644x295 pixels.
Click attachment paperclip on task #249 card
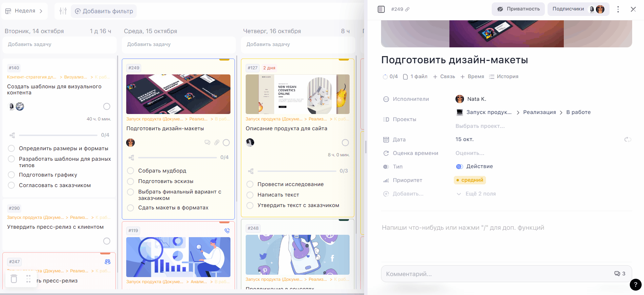pyautogui.click(x=217, y=142)
